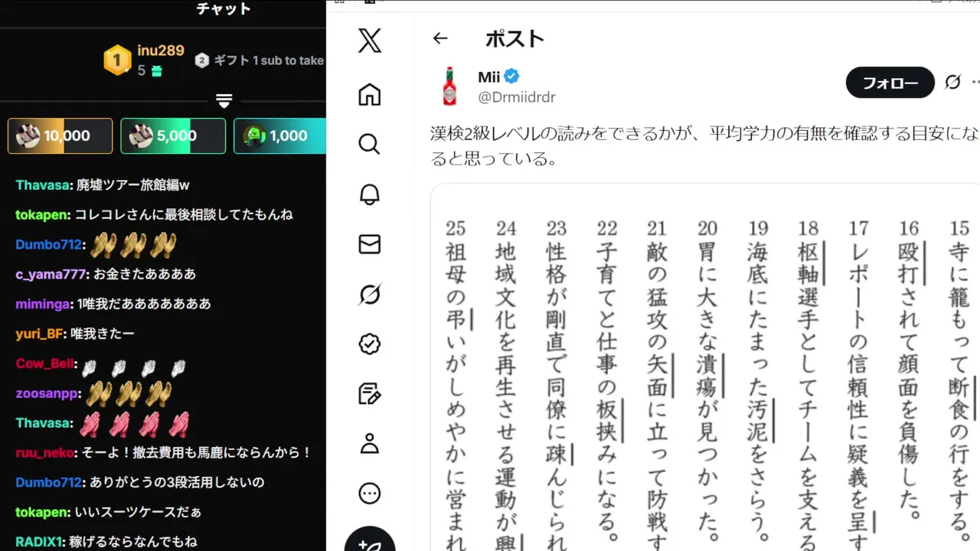Click username Thavasa in 廃墟ツアー message
The height and width of the screenshot is (551, 980).
click(x=43, y=185)
